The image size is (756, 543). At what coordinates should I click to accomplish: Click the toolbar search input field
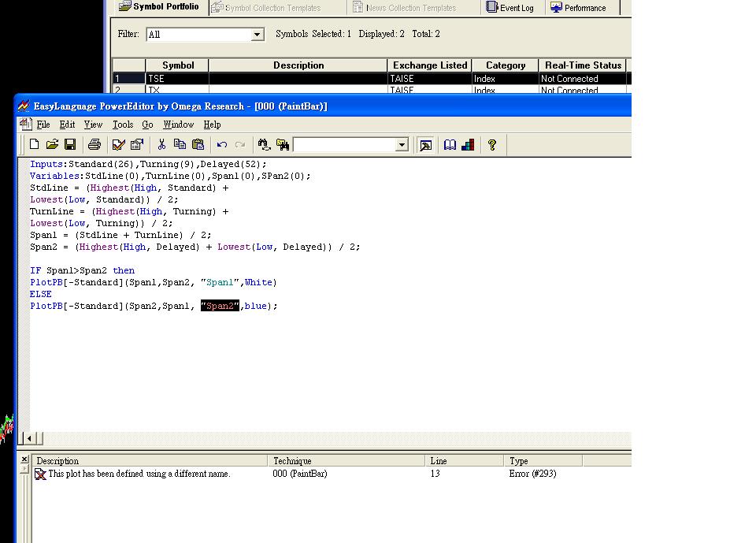click(345, 145)
